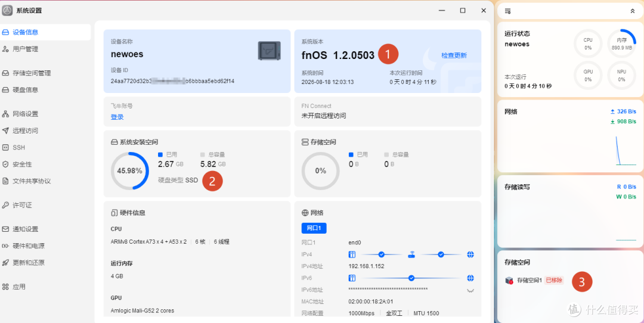Screen dimensions: 644x323
Task: Click 登录 link under 飞牛账号
Action: (117, 117)
